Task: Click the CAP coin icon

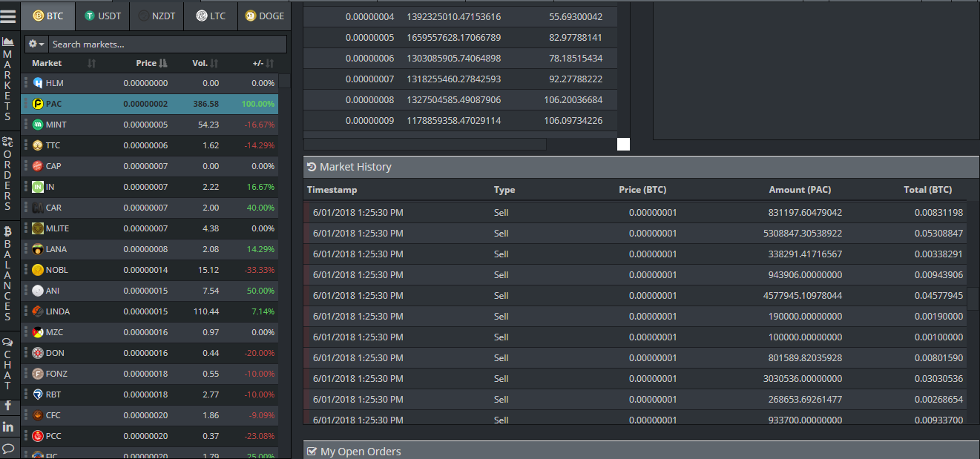Action: pyautogui.click(x=38, y=166)
